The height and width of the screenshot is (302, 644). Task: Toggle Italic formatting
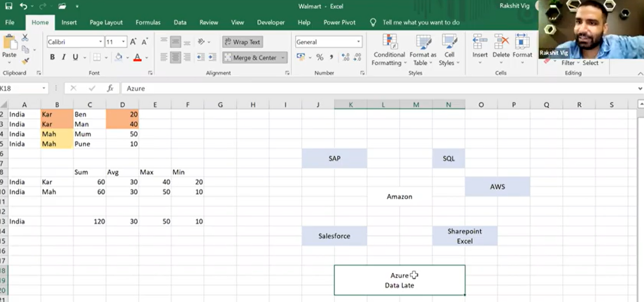pyautogui.click(x=64, y=57)
